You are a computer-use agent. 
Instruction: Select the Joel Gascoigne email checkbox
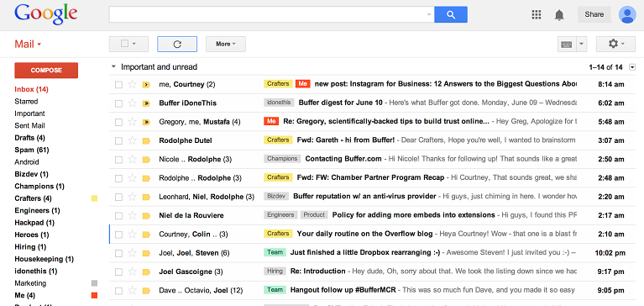pos(118,272)
